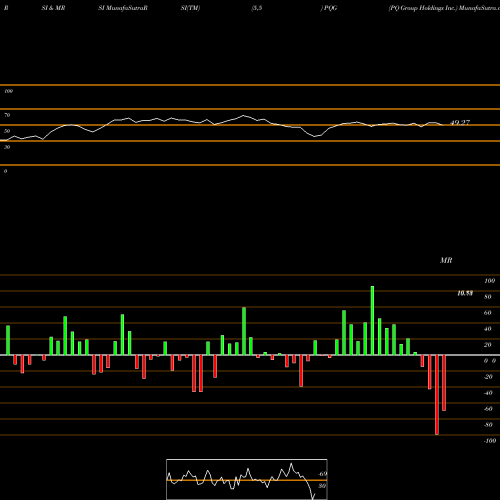The image size is (500, 500).
Task: Click the RSI current value 49.27 label
Action: pyautogui.click(x=460, y=123)
